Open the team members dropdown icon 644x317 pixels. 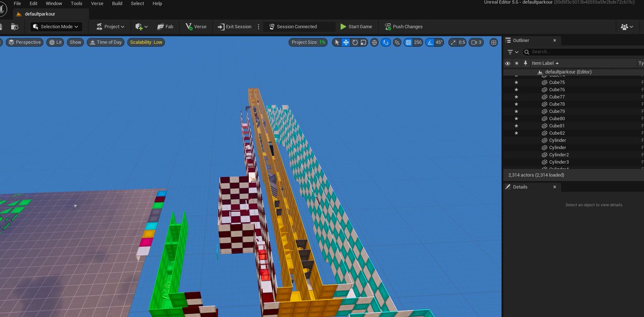tap(627, 26)
